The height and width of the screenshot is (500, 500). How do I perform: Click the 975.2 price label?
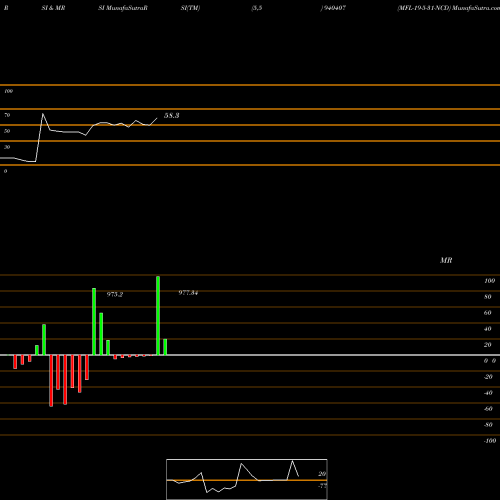tap(115, 294)
